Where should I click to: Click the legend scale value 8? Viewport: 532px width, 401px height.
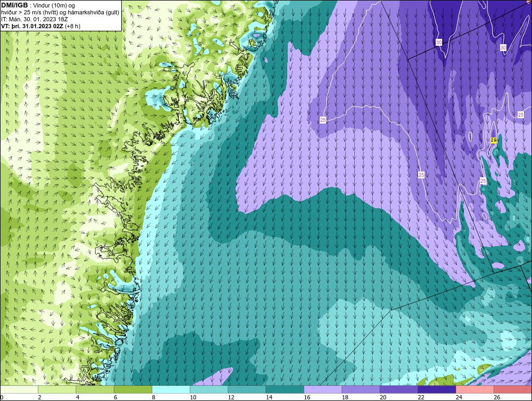click(x=154, y=397)
